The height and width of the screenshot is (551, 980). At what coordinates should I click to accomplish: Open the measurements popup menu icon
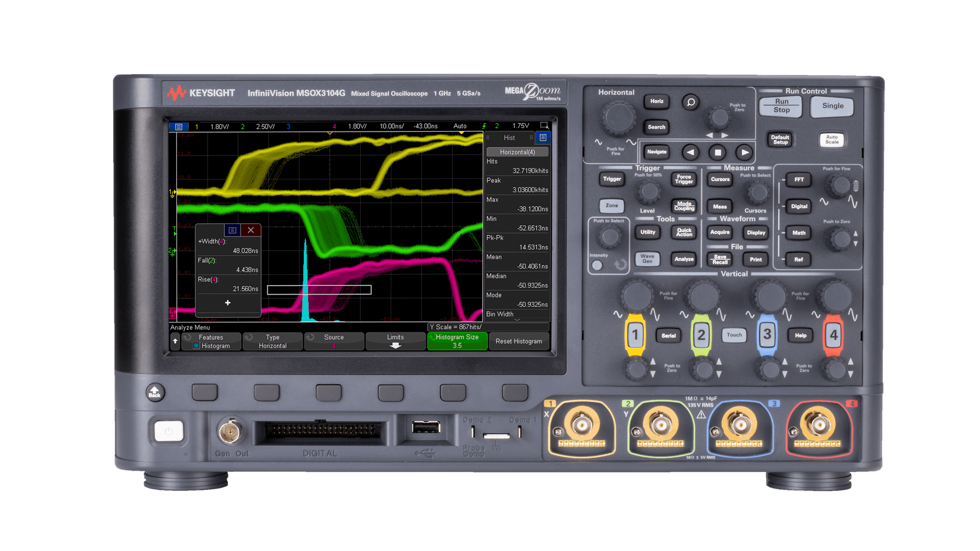[232, 230]
